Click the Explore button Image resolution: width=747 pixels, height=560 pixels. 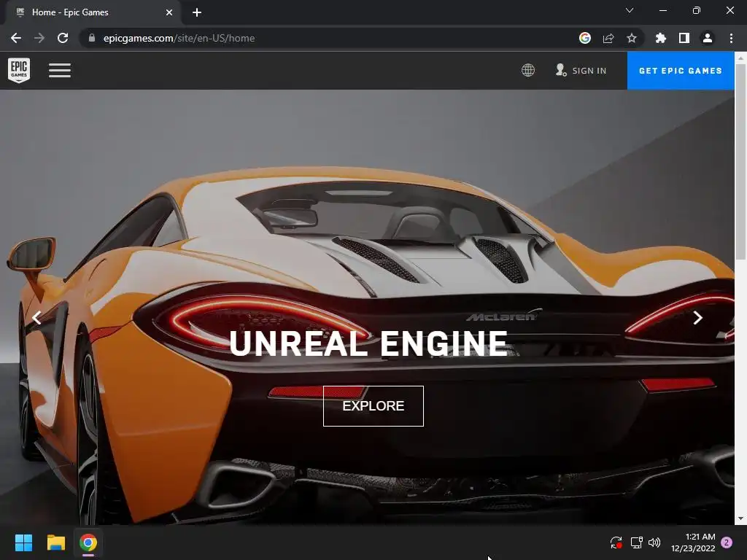coord(373,405)
